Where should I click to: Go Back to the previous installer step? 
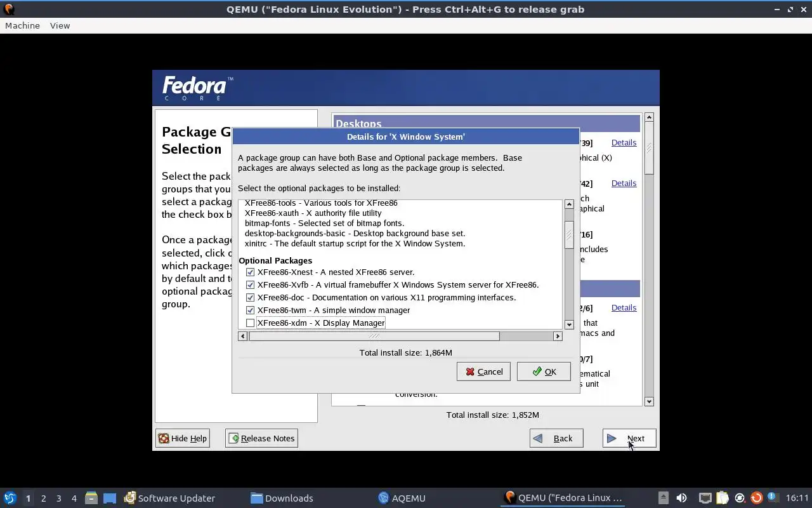click(x=556, y=438)
